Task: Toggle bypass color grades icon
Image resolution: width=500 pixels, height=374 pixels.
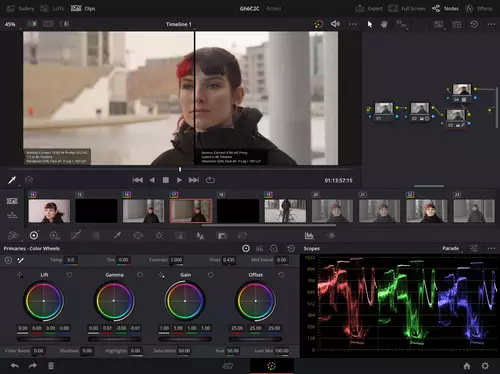Action: pyautogui.click(x=319, y=24)
